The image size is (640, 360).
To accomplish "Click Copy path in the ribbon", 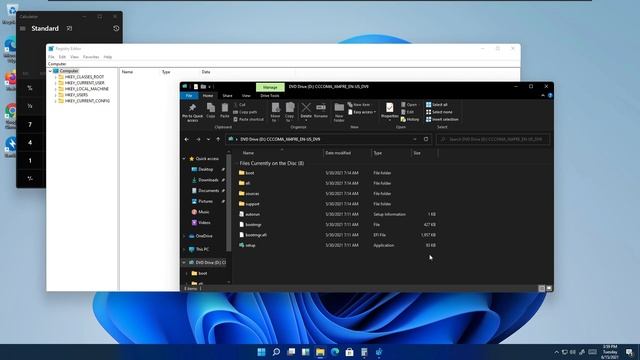I will tap(245, 112).
